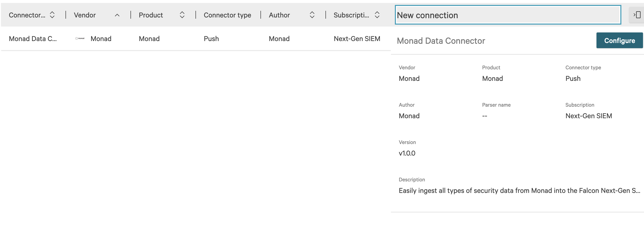Select the Next-Gen SIEM cell in table row
This screenshot has height=232, width=644.
[357, 39]
